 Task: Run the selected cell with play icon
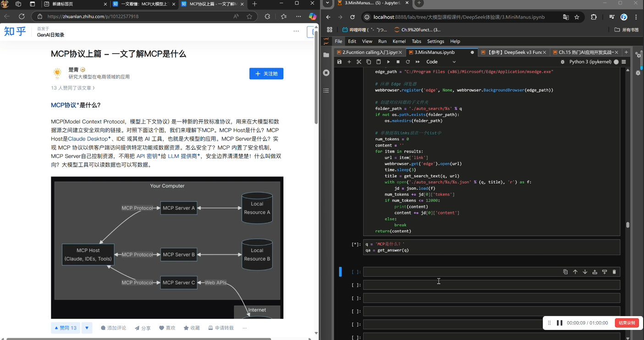[x=388, y=62]
